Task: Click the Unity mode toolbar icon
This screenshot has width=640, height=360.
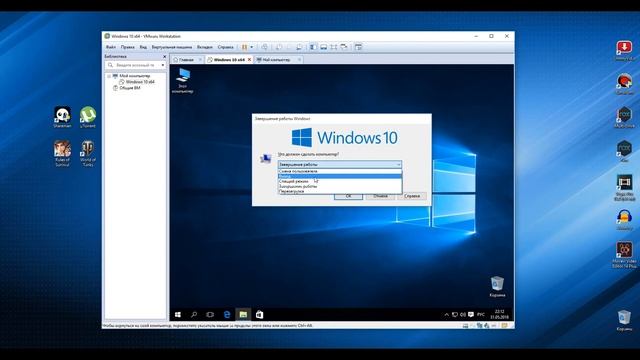Action: tap(344, 47)
